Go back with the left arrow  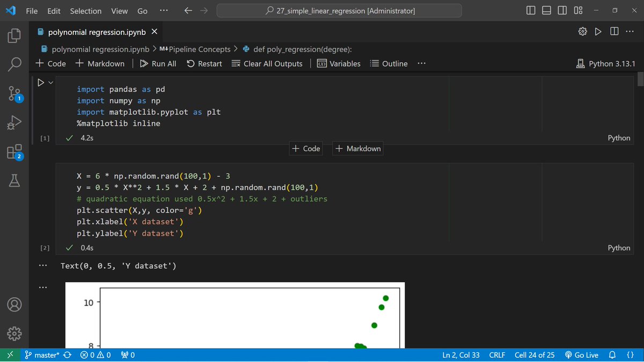pyautogui.click(x=188, y=11)
